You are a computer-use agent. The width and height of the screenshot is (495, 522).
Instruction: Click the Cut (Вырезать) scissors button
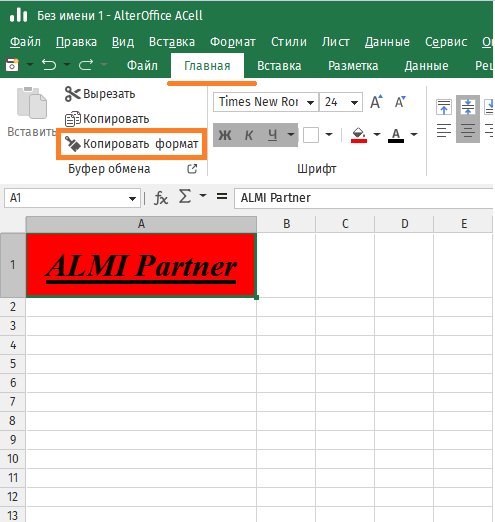[x=100, y=94]
